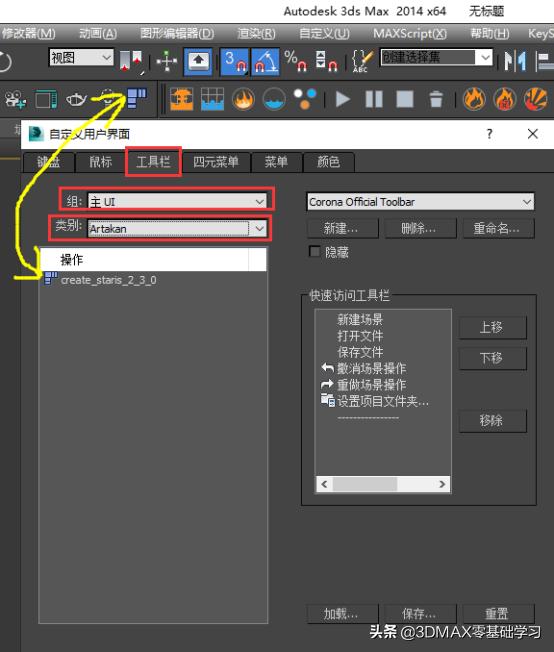Image resolution: width=554 pixels, height=652 pixels.
Task: Start simulation with the play button
Action: click(x=342, y=99)
